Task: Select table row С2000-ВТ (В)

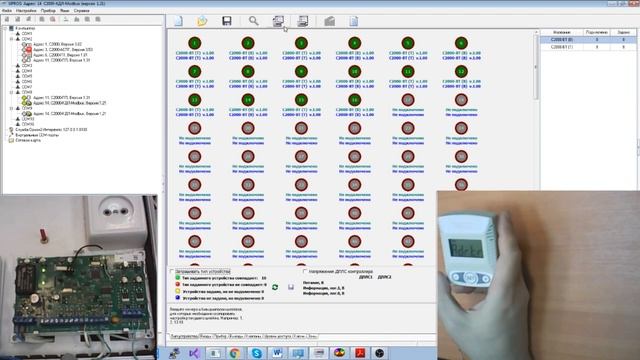Action: (x=588, y=40)
